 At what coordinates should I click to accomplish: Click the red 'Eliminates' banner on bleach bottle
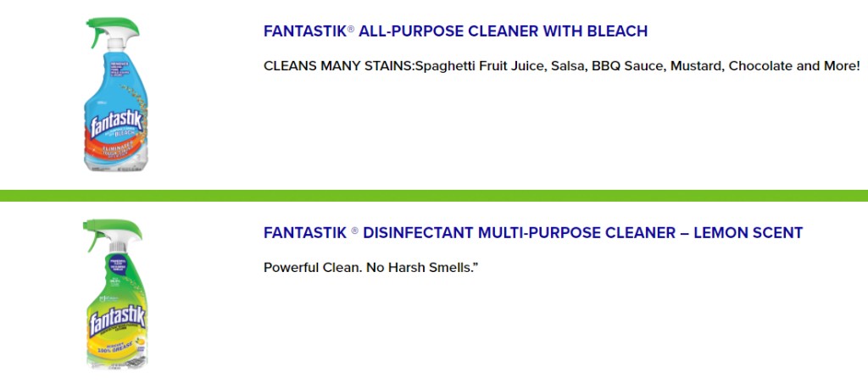pyautogui.click(x=116, y=147)
